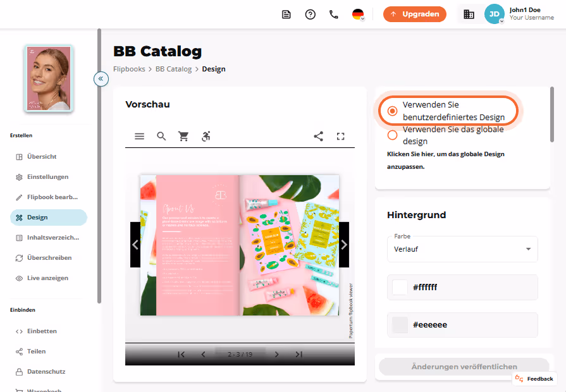Open the Farbe dropdown showing Verlauf

pos(462,249)
